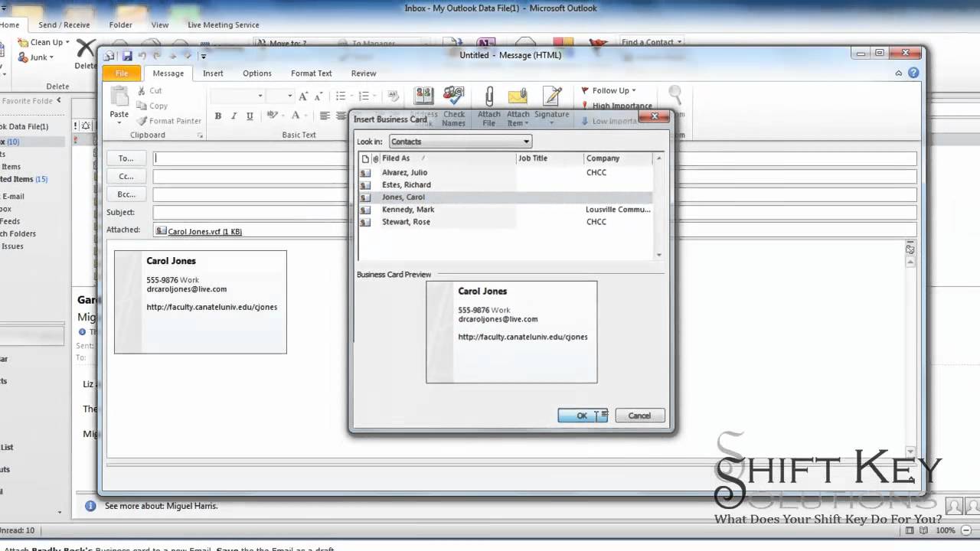Viewport: 980px width, 551px height.
Task: Select contact Kennedy, Mark in the list
Action: coord(505,210)
